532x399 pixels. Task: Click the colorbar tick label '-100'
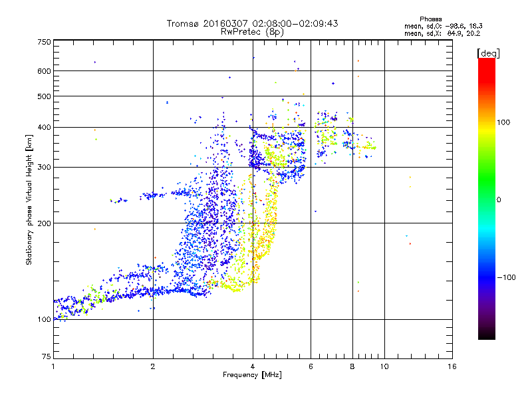pos(506,277)
